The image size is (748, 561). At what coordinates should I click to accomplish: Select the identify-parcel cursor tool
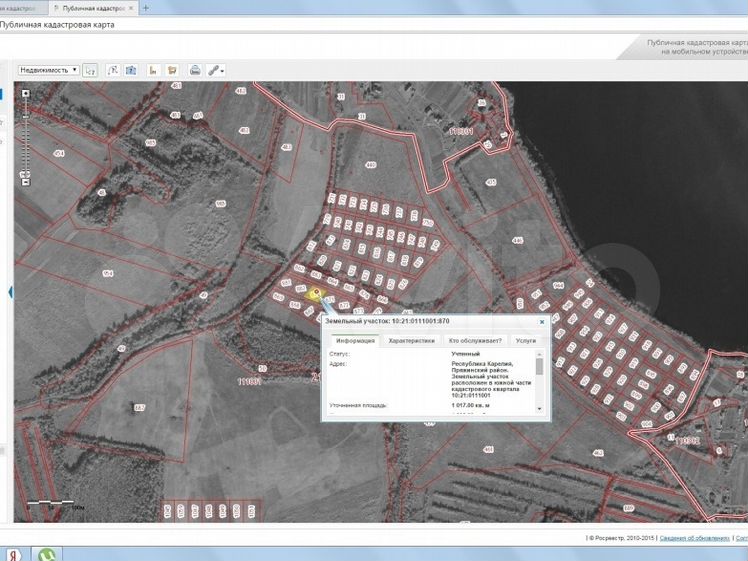click(90, 70)
